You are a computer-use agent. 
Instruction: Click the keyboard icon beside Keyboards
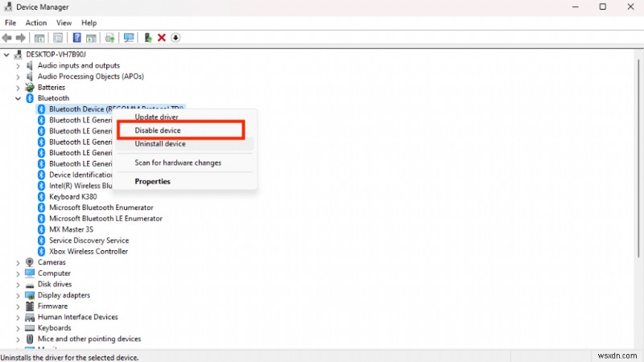coord(30,328)
